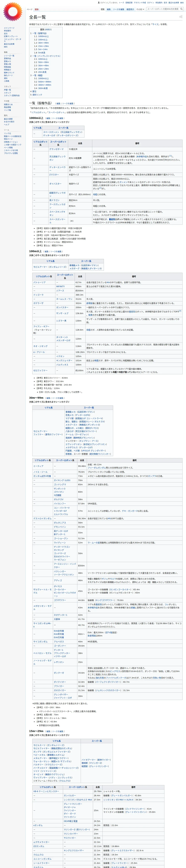The width and height of the screenshot is (186, 868).
Task: Open 最近の出来事 in the top bar
Action: point(174,3)
